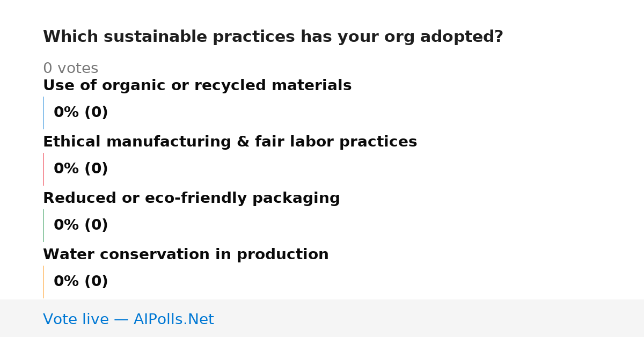The width and height of the screenshot is (644, 337).
Task: Select 'Reduced or eco-friendly packaging' option
Action: [191, 198]
